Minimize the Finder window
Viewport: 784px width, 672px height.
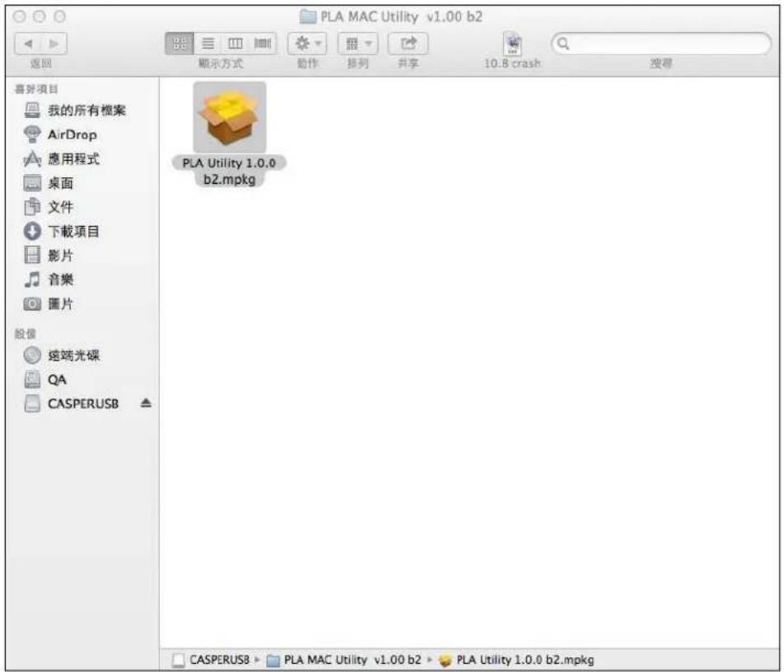click(x=40, y=17)
